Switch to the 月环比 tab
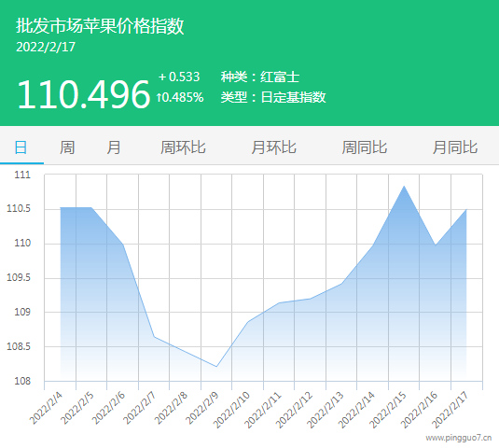Screen dimensions: 499x448 pyautogui.click(x=273, y=147)
